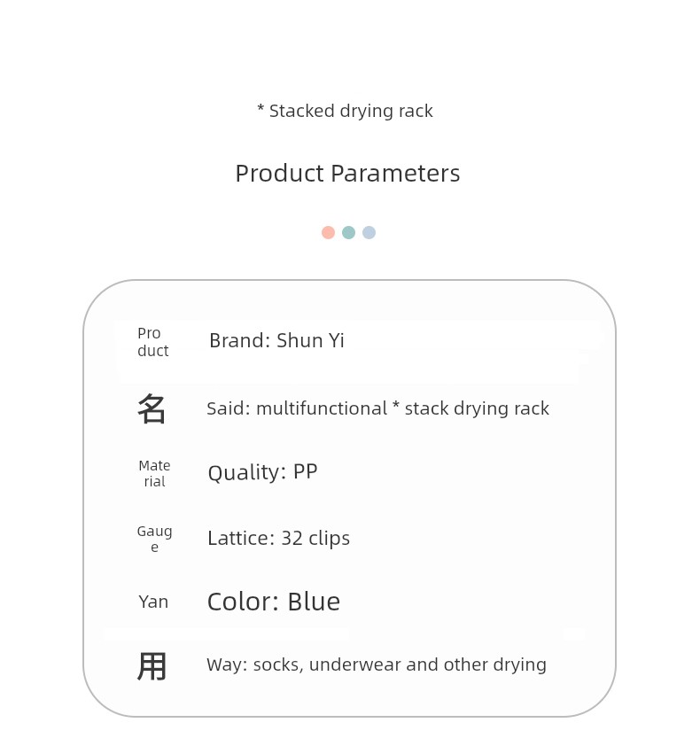Viewport: 700px width, 746px height.
Task: Click the 名 character icon
Action: pyautogui.click(x=152, y=409)
